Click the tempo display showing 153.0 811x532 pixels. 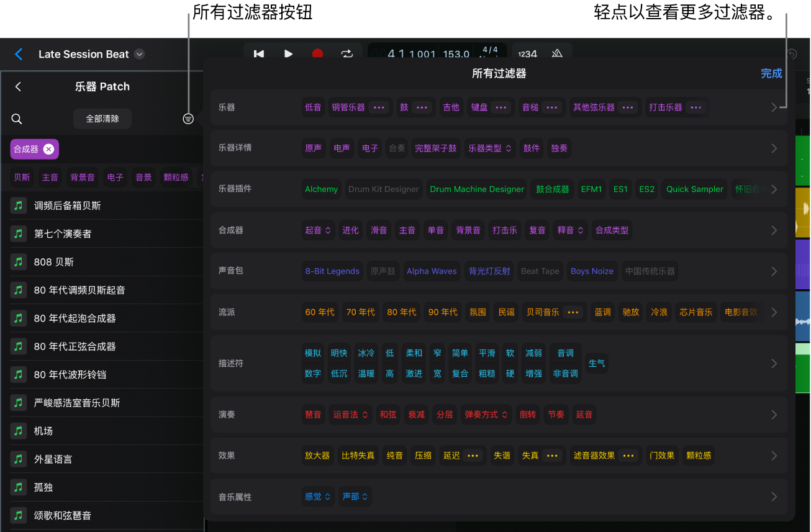[456, 54]
